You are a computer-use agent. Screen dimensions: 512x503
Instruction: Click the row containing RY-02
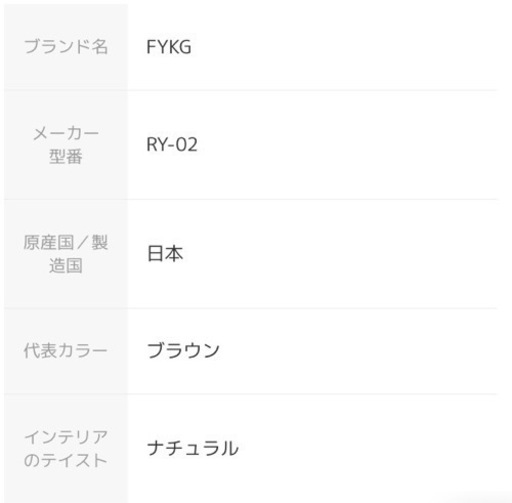pyautogui.click(x=250, y=145)
